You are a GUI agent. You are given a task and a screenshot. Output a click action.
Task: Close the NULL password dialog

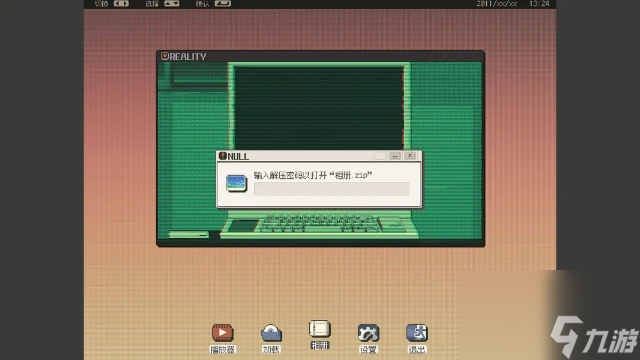410,156
